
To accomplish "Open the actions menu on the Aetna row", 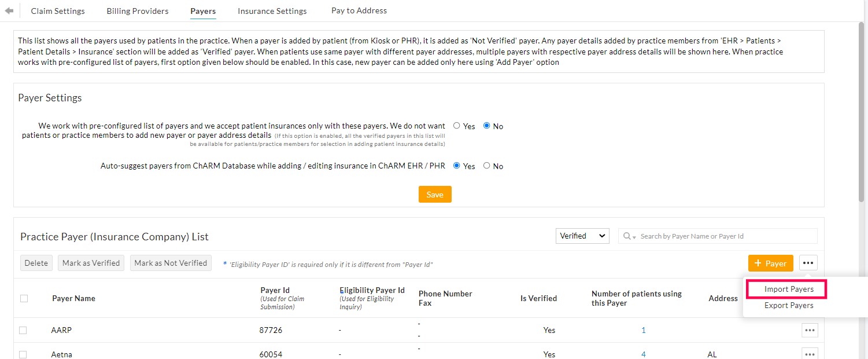I will [810, 353].
